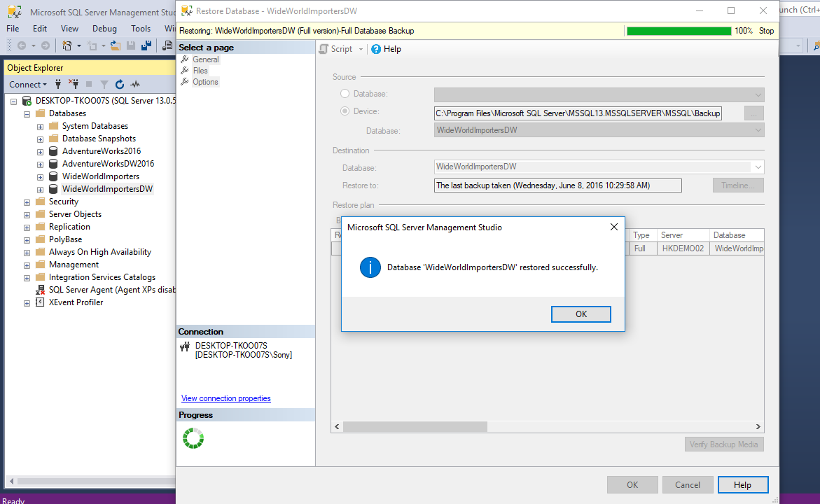Open the Debug menu
The height and width of the screenshot is (504, 820).
[x=104, y=29]
